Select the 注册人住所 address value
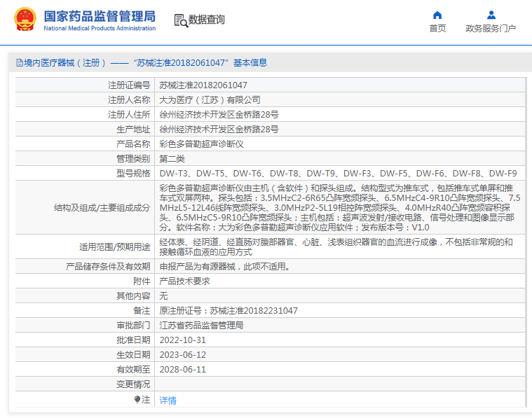 coord(219,115)
